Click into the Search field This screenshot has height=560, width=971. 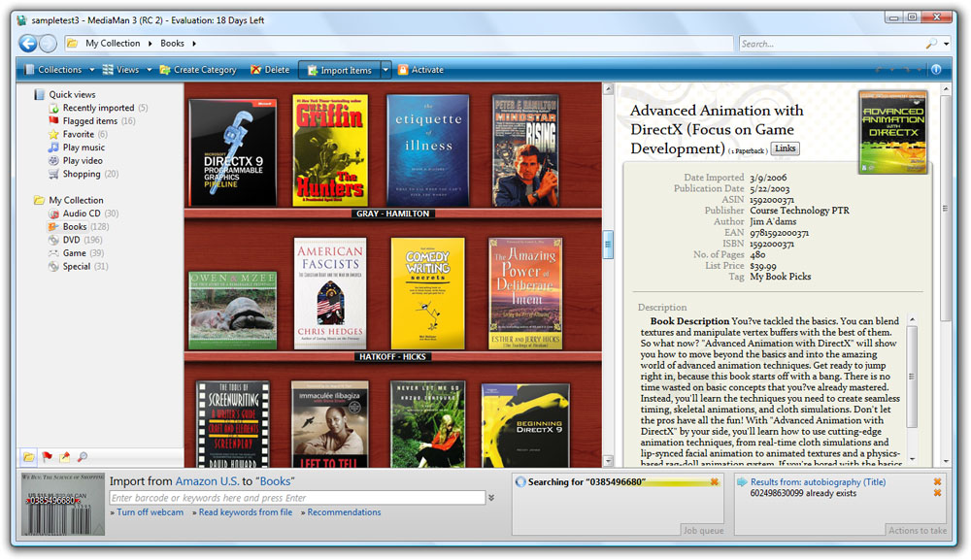click(831, 44)
